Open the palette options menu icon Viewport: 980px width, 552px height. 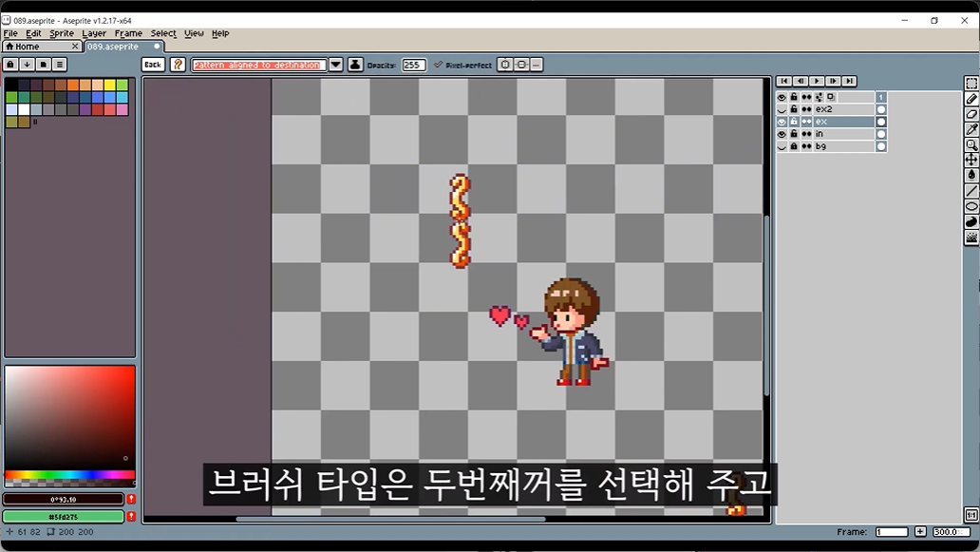pyautogui.click(x=60, y=65)
